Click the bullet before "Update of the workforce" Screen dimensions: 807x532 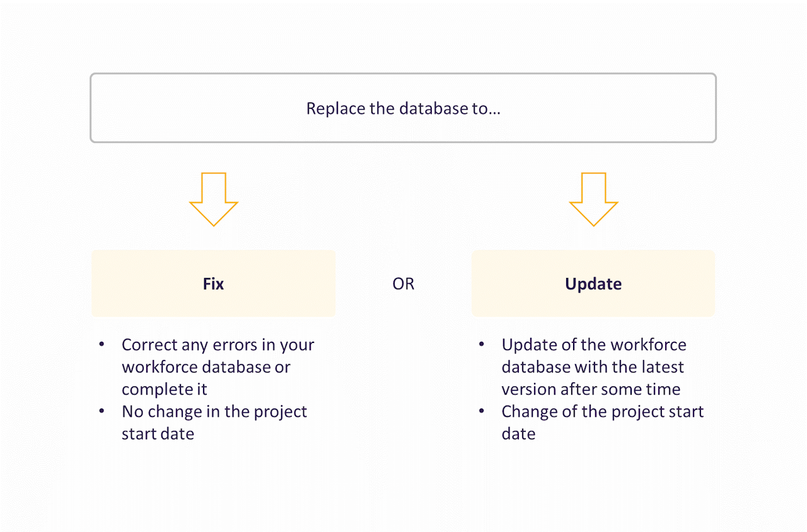[x=482, y=344]
